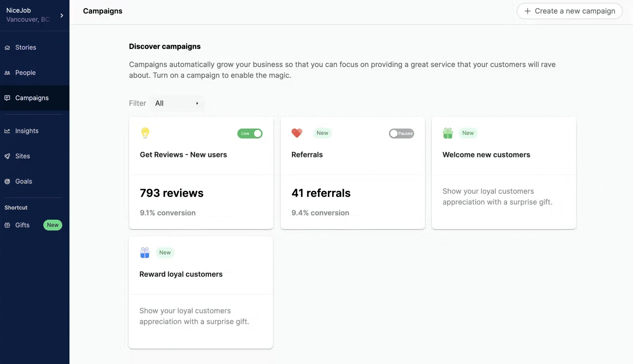Open Insights from the left navigation

(x=7, y=131)
